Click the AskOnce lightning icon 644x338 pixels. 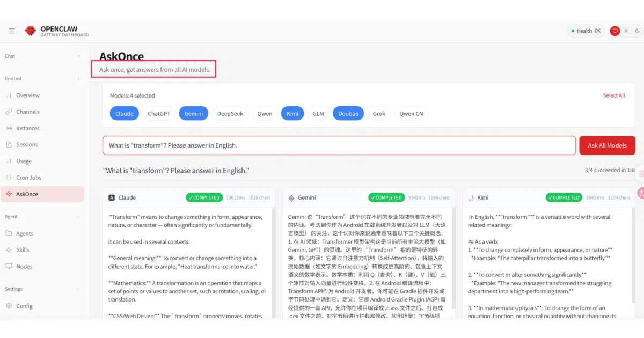pyautogui.click(x=9, y=194)
